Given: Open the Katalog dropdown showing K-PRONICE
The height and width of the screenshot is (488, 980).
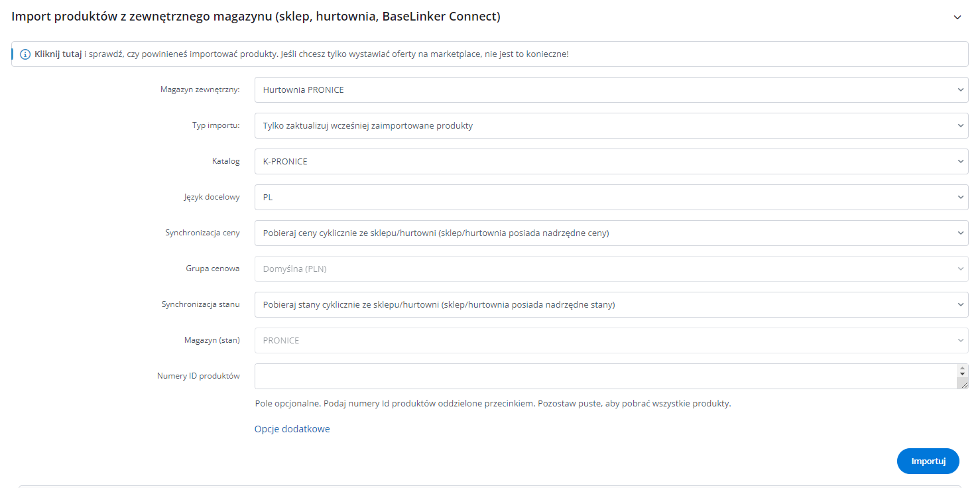Looking at the screenshot, I should [x=610, y=162].
